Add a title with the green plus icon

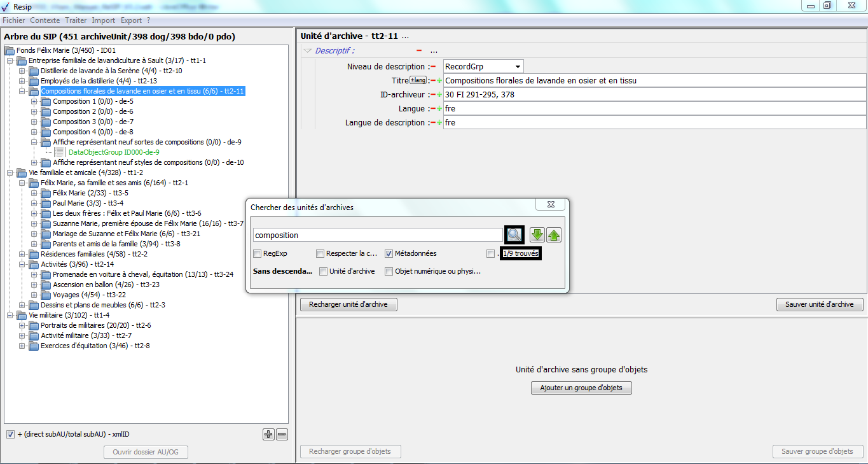coord(439,81)
